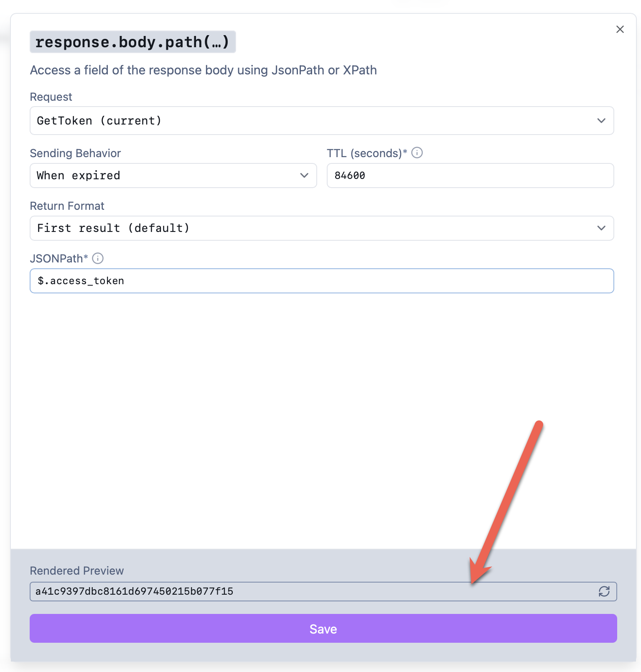This screenshot has height=672, width=641.
Task: Click the response.body.path title label
Action: pos(132,42)
